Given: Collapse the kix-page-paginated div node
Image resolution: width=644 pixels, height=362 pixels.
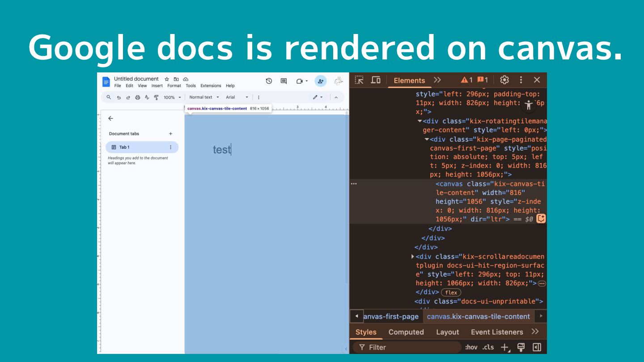Looking at the screenshot, I should click(427, 139).
